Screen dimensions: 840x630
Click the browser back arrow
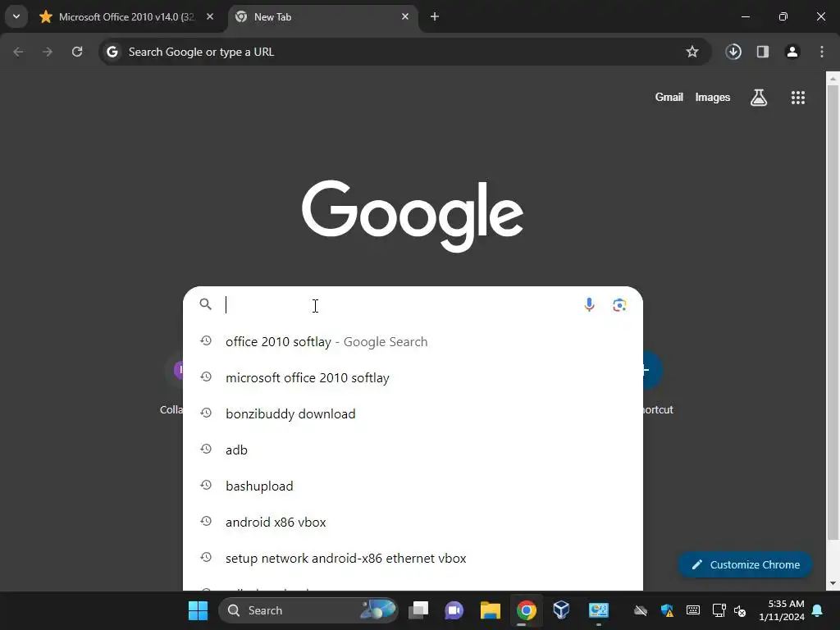click(x=18, y=52)
